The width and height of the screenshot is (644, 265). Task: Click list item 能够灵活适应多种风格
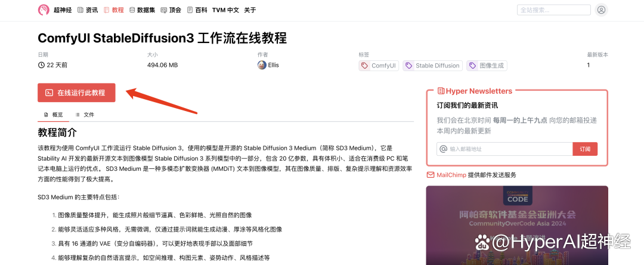coord(170,229)
